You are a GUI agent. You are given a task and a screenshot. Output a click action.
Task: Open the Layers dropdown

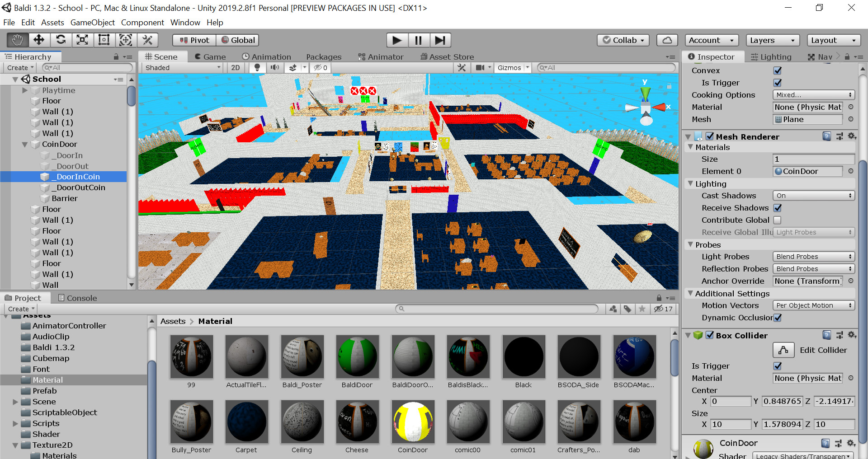coord(772,40)
